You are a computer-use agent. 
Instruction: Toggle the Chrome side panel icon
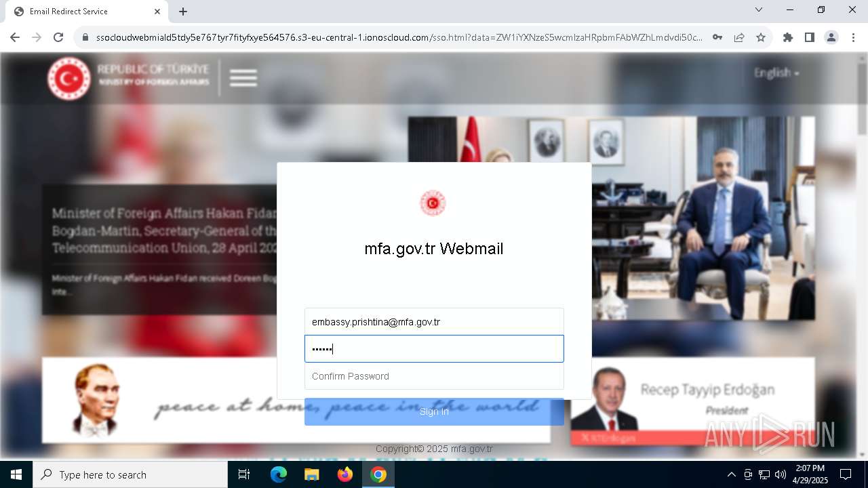coord(810,37)
